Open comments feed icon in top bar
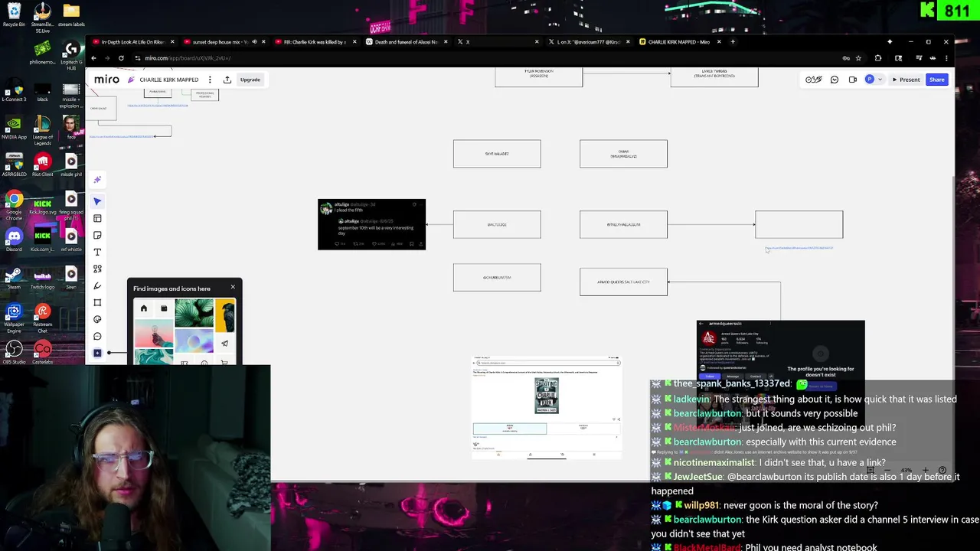The image size is (980, 551). pyautogui.click(x=835, y=80)
